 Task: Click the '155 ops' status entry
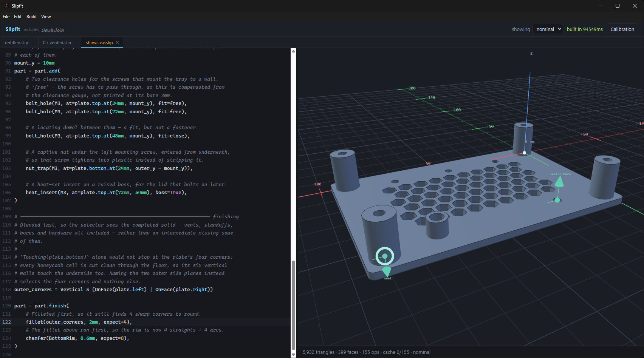pyautogui.click(x=370, y=352)
